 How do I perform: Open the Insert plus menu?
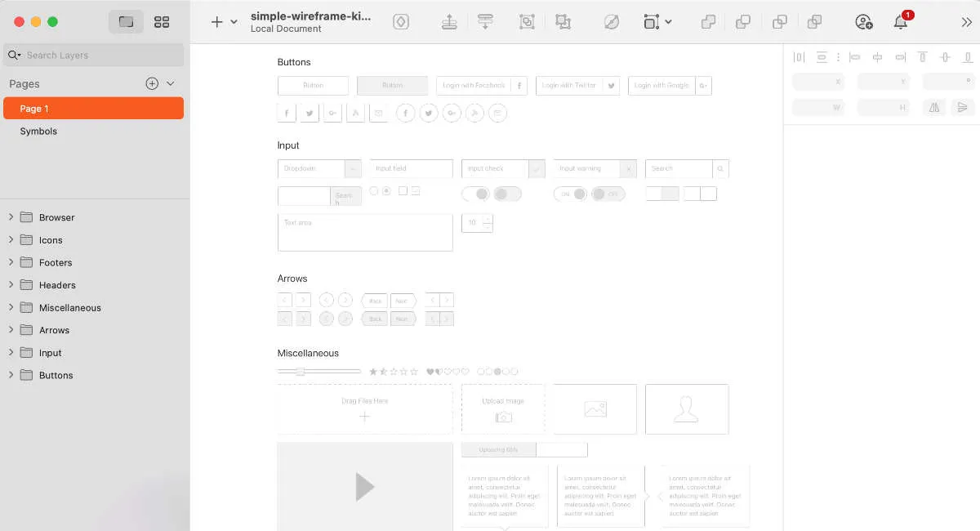224,22
